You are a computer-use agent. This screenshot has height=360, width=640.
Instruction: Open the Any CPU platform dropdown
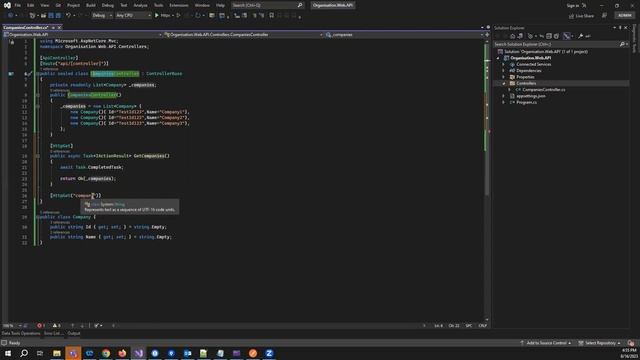pos(133,16)
